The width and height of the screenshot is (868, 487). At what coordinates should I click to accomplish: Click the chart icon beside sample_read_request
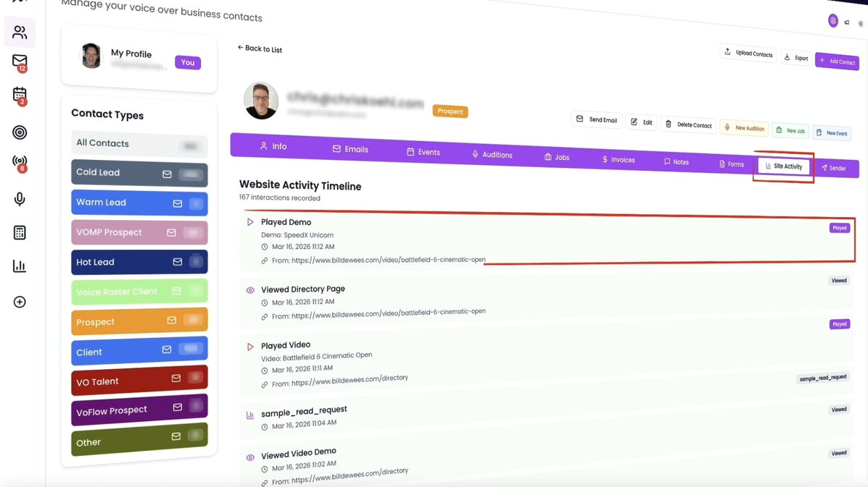tap(250, 415)
